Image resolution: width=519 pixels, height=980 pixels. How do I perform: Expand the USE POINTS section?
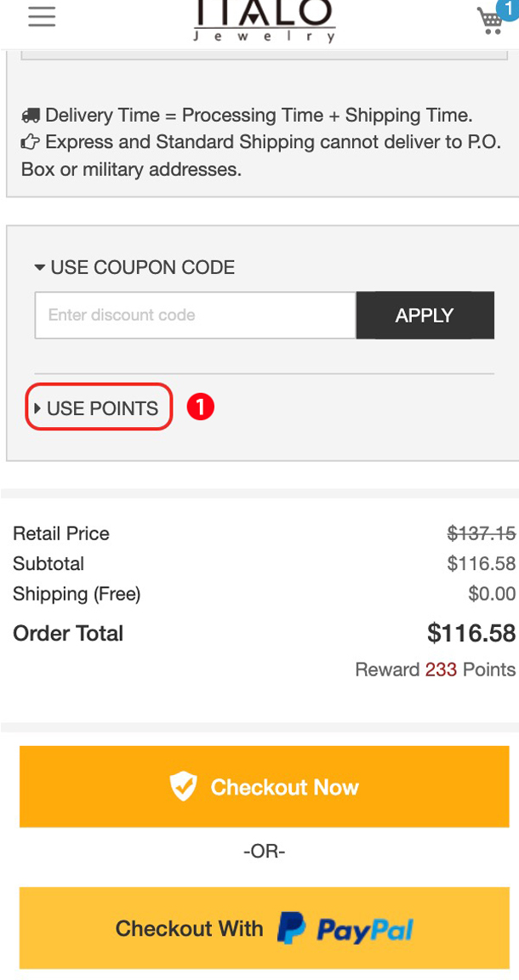(x=102, y=408)
